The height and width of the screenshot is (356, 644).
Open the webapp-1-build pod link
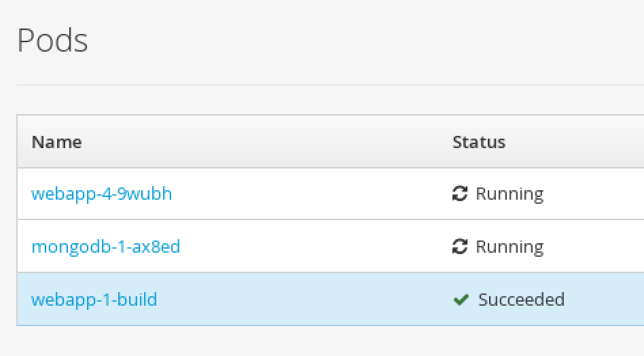click(94, 300)
